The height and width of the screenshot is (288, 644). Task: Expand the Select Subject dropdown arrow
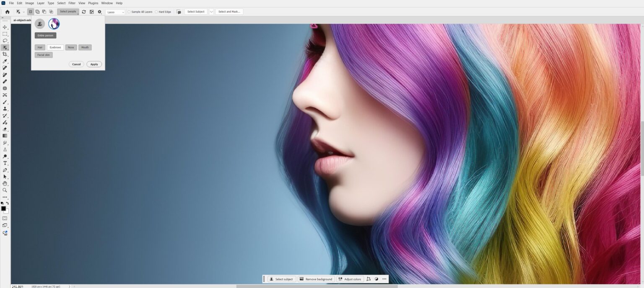[211, 12]
